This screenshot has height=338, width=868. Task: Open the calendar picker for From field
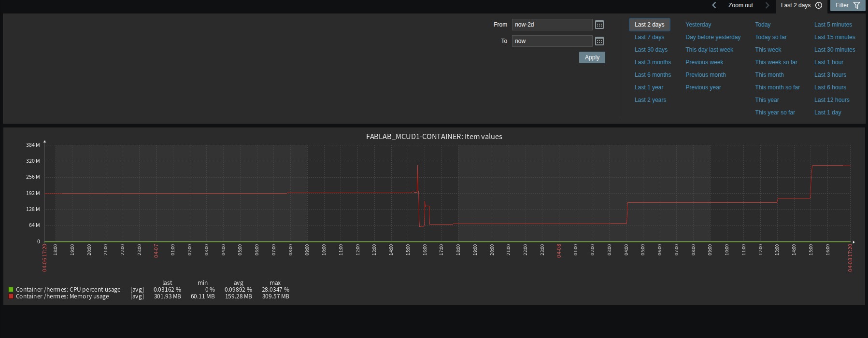pyautogui.click(x=599, y=25)
